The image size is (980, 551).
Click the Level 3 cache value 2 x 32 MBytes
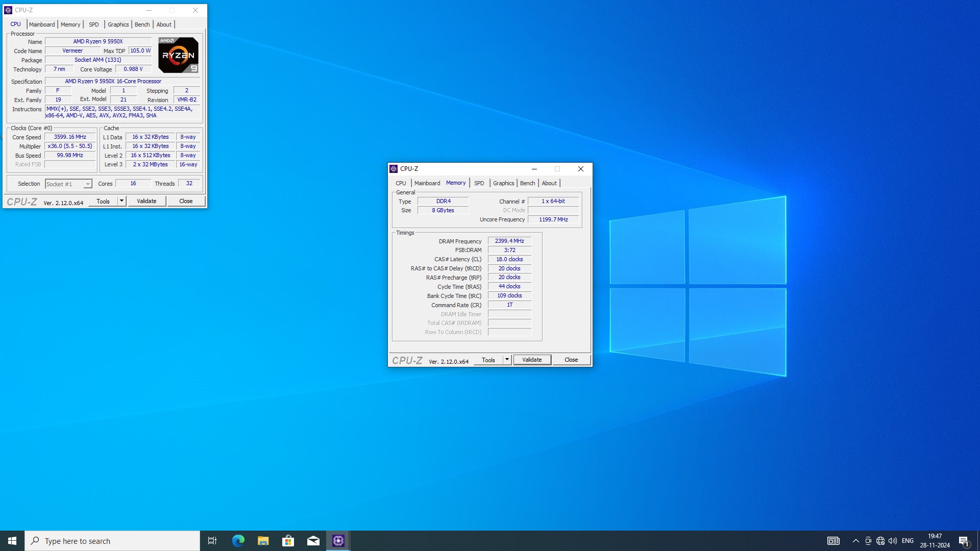(151, 164)
